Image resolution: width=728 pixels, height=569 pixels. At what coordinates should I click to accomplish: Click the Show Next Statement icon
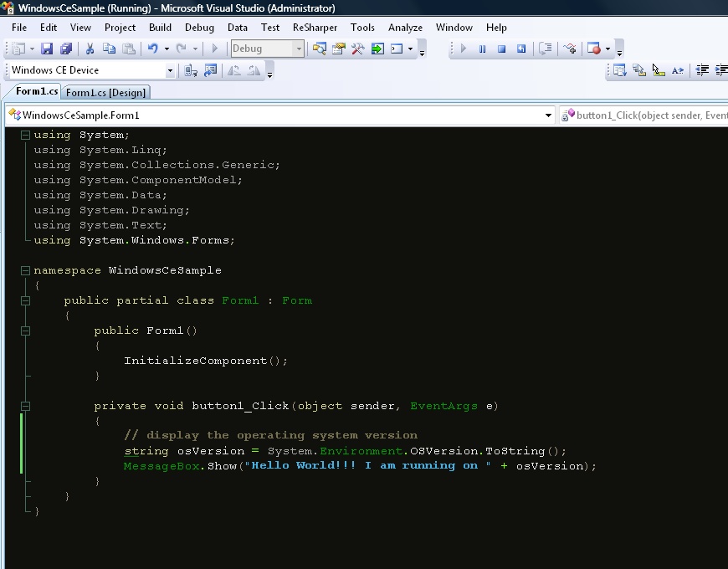coord(546,49)
